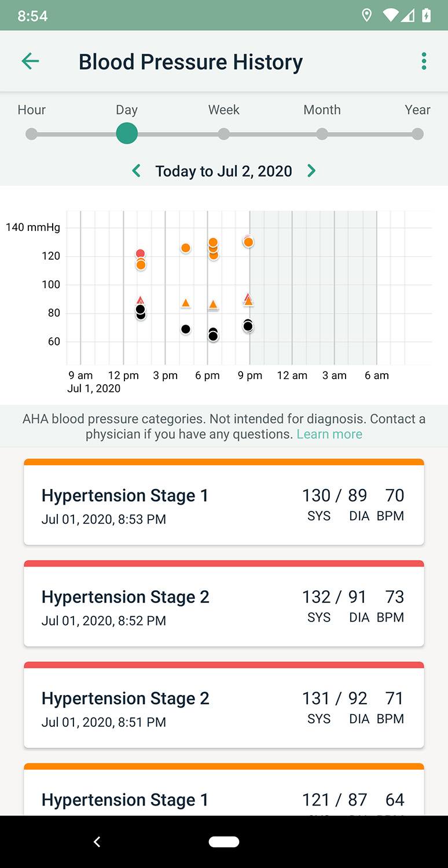Tap the Year label
Viewport: 448px width, 868px height.
click(417, 110)
